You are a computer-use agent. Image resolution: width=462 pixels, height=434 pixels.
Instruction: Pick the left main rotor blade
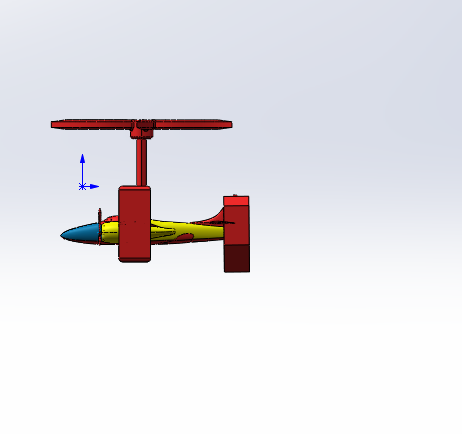[92, 124]
